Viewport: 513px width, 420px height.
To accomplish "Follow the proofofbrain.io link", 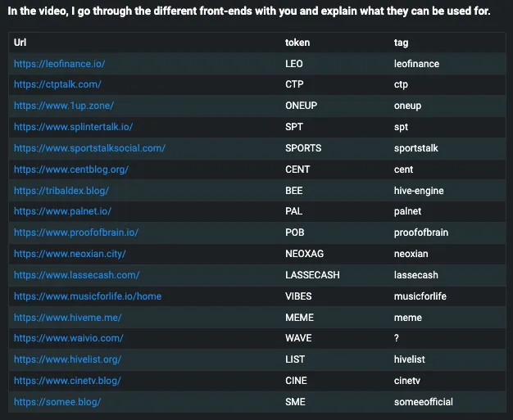I will tap(76, 233).
